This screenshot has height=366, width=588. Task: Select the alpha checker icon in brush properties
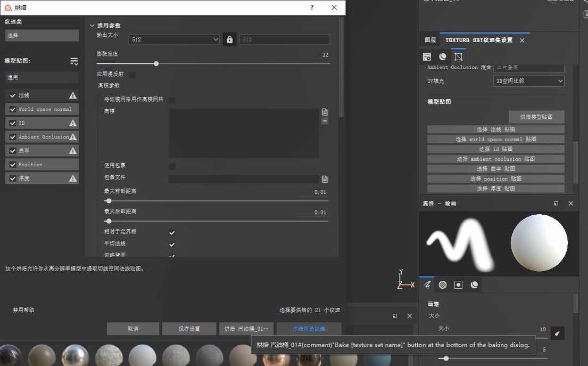[443, 285]
